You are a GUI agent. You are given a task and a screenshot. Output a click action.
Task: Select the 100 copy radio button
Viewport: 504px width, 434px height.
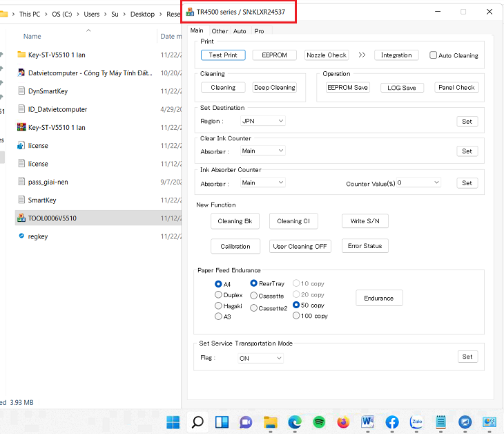click(296, 316)
